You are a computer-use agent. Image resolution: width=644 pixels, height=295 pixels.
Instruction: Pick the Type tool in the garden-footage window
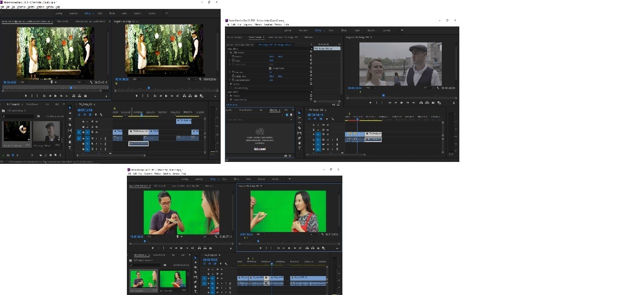point(70,148)
